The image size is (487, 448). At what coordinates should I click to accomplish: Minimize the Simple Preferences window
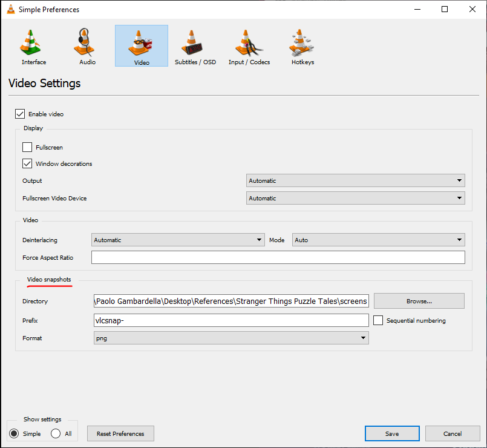pyautogui.click(x=417, y=9)
